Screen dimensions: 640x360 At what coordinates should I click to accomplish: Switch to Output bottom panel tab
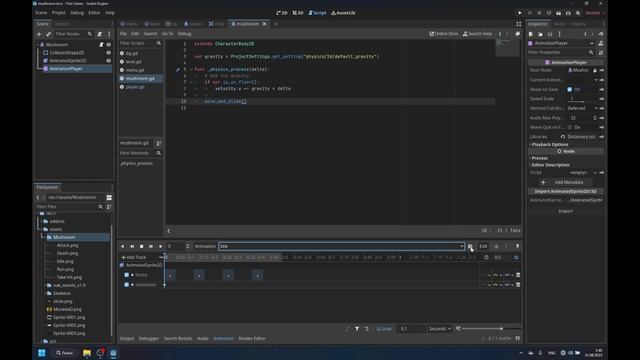127,339
